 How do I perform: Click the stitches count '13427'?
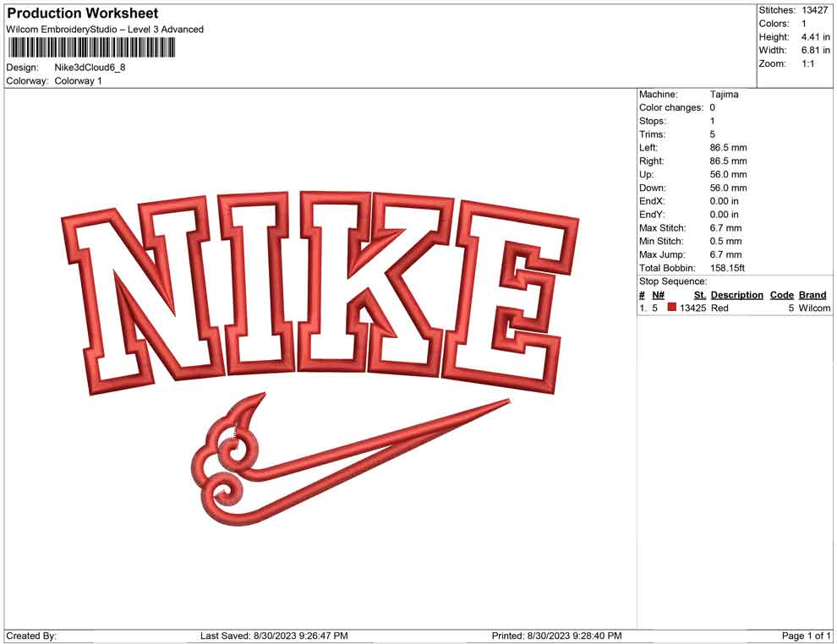pyautogui.click(x=814, y=10)
